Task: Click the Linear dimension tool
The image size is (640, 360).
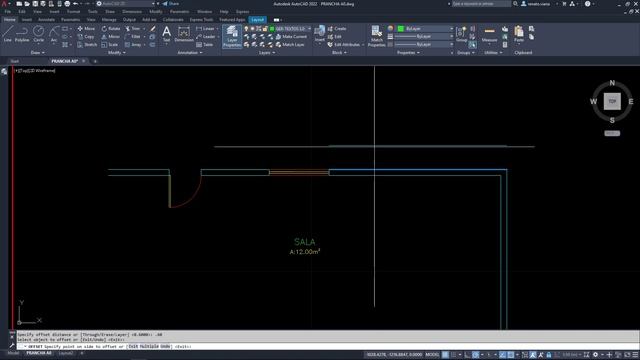Action: pyautogui.click(x=205, y=29)
